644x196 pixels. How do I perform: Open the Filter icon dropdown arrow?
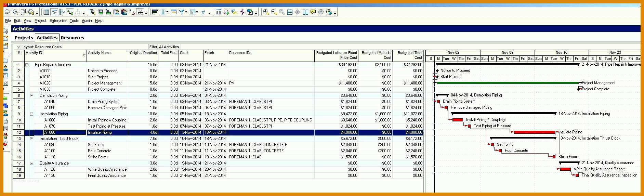click(186, 12)
